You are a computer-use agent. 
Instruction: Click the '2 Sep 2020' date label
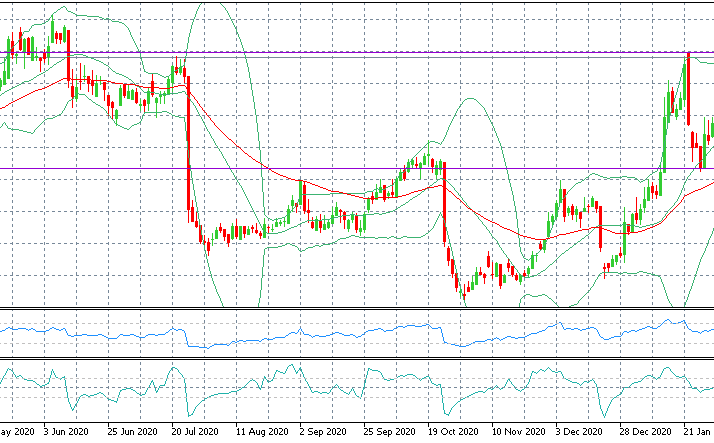pos(323,431)
